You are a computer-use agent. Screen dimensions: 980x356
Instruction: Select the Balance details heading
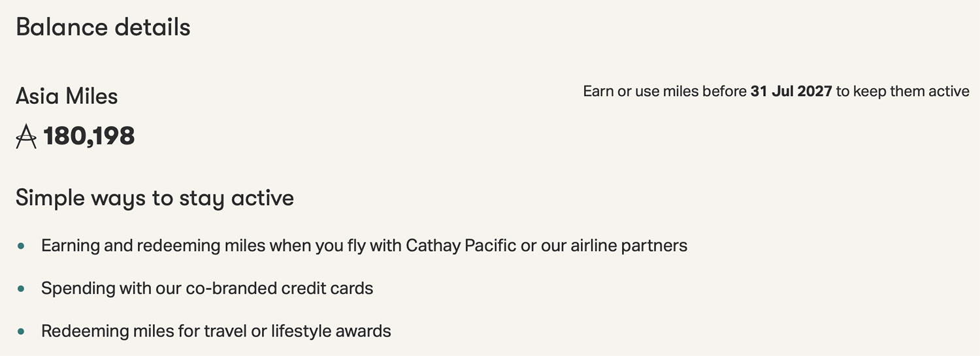103,27
